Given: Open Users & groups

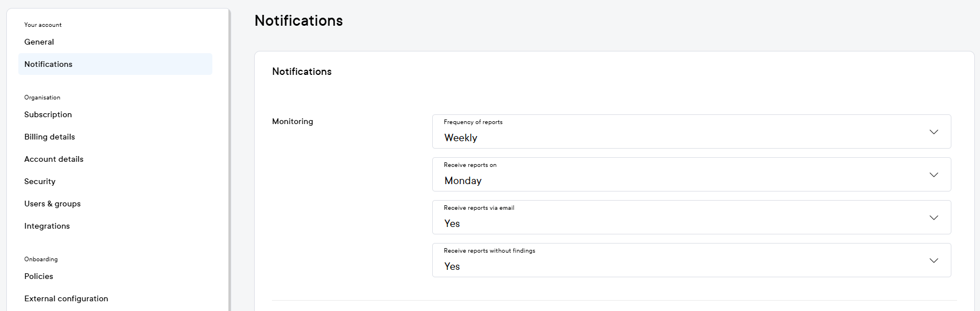Looking at the screenshot, I should (x=52, y=204).
